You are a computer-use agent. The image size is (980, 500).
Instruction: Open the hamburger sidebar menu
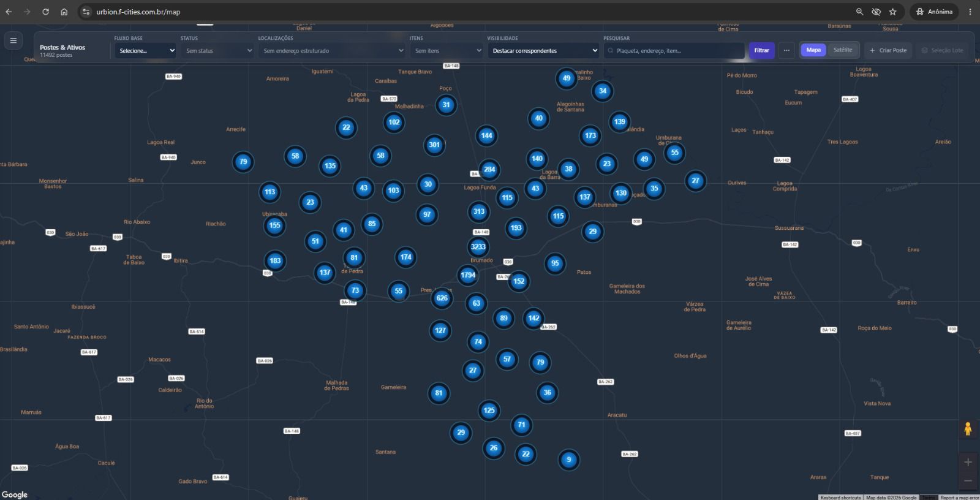tap(13, 41)
